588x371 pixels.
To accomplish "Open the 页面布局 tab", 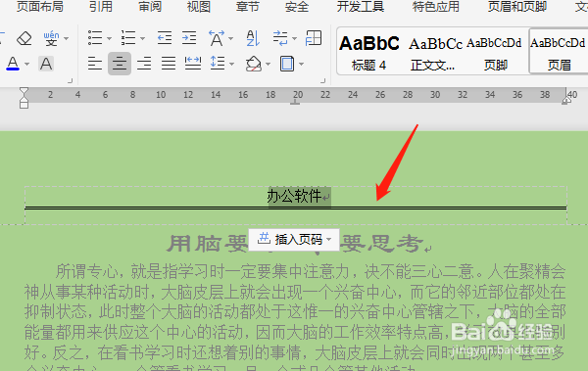I will click(x=40, y=7).
